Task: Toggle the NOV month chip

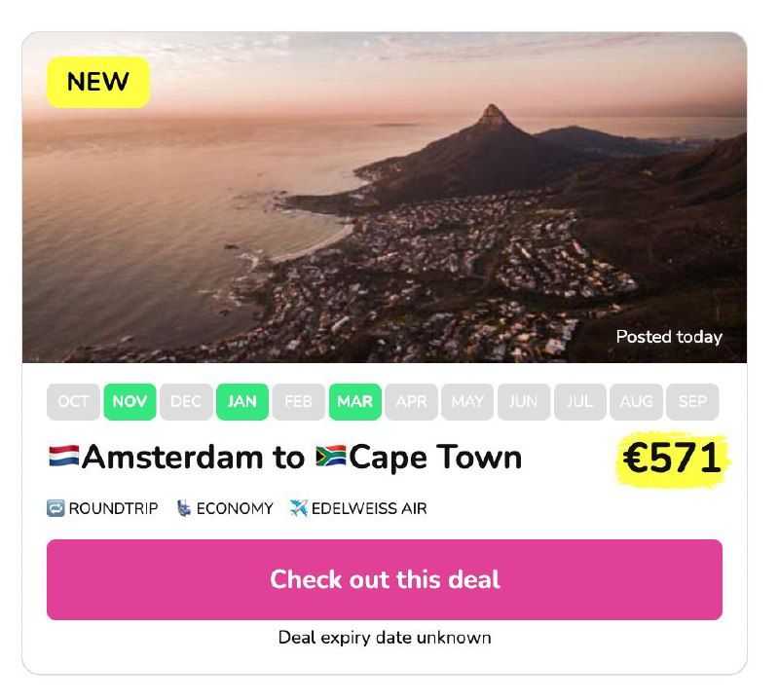Action: pos(130,402)
